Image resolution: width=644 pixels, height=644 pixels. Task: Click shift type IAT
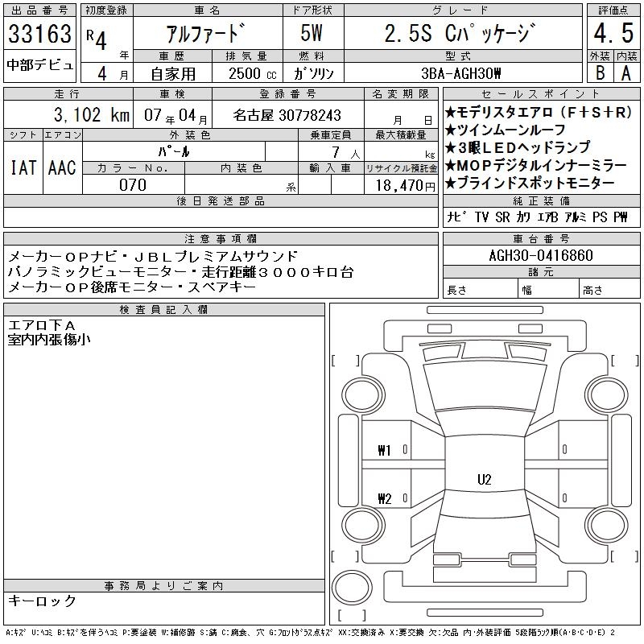point(23,167)
